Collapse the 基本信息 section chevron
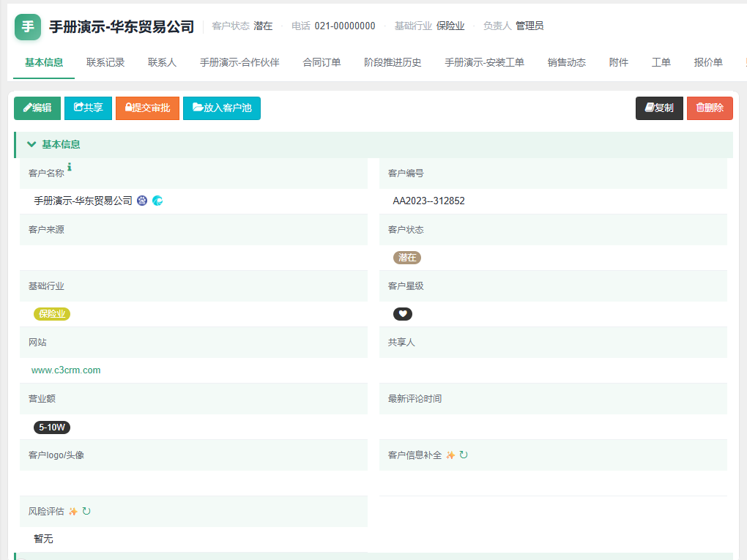 31,144
